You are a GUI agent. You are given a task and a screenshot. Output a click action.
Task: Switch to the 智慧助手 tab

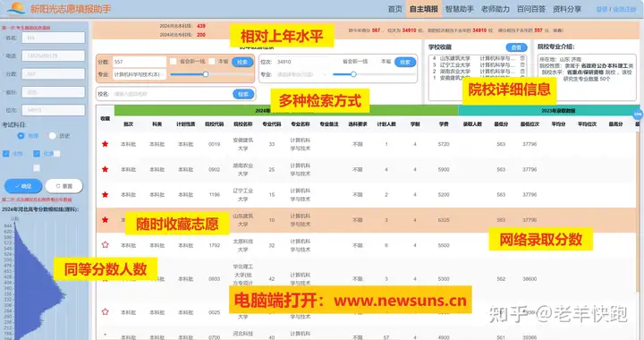[x=459, y=9]
